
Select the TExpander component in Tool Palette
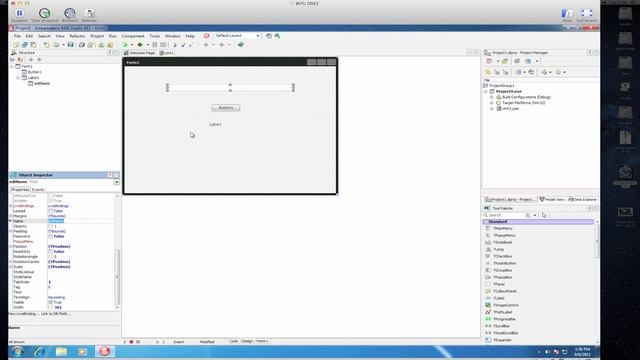click(x=502, y=340)
